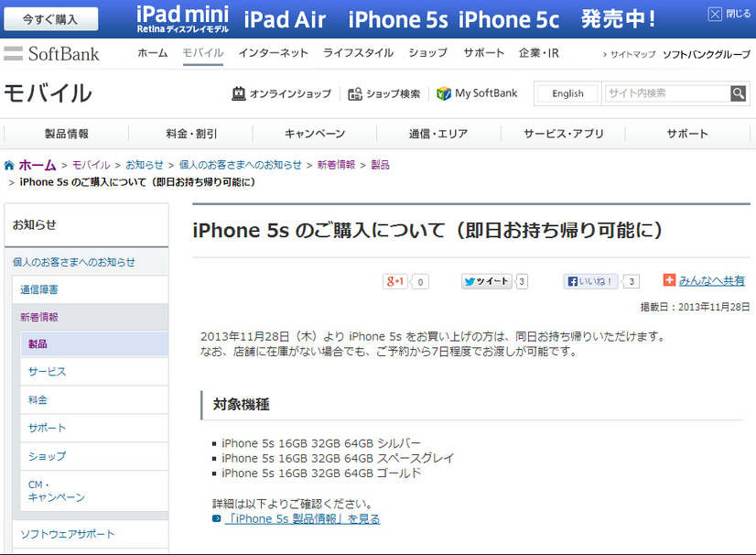This screenshot has width=756, height=555.
Task: Select サポート in sidebar
Action: pyautogui.click(x=94, y=428)
